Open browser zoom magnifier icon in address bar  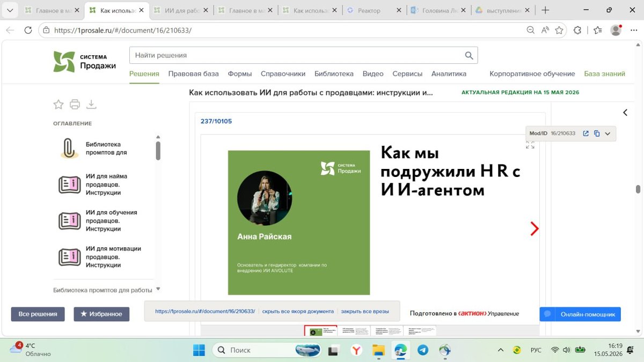click(x=530, y=31)
